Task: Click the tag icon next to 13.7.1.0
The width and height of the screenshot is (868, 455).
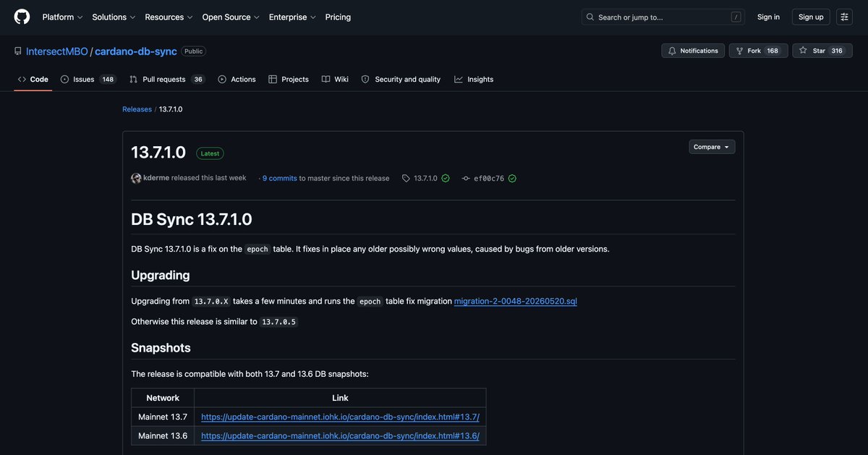Action: coord(406,178)
